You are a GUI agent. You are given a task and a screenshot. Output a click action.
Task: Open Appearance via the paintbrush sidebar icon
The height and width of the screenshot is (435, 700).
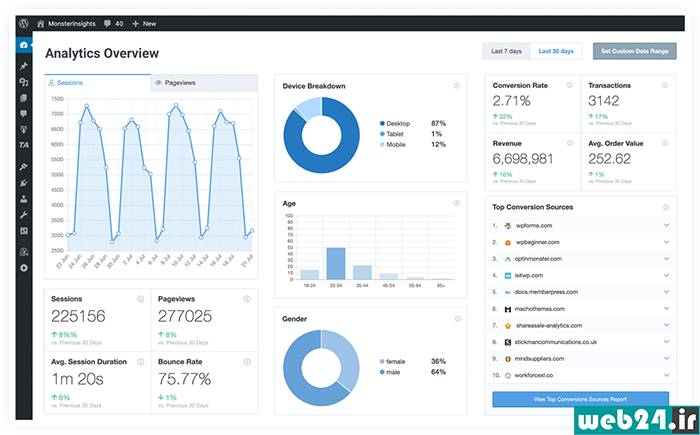pyautogui.click(x=24, y=167)
